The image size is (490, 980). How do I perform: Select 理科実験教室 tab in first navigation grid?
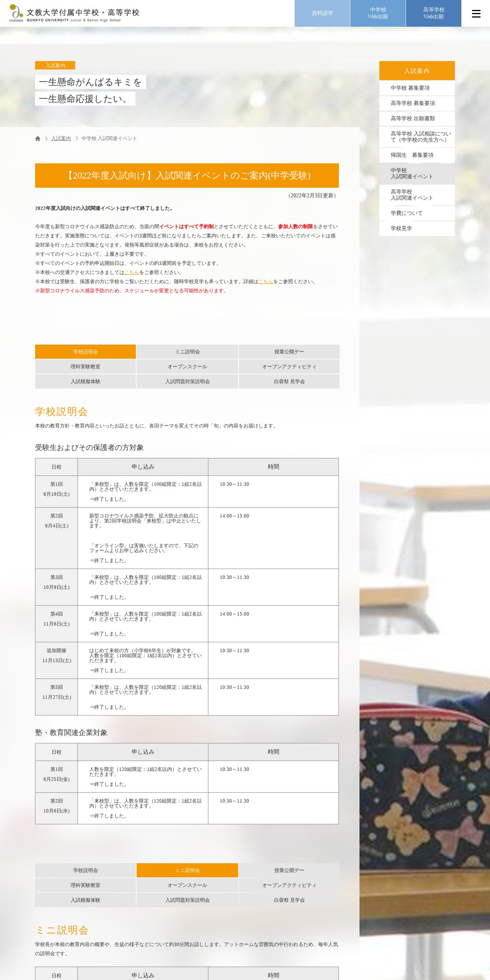pos(85,367)
